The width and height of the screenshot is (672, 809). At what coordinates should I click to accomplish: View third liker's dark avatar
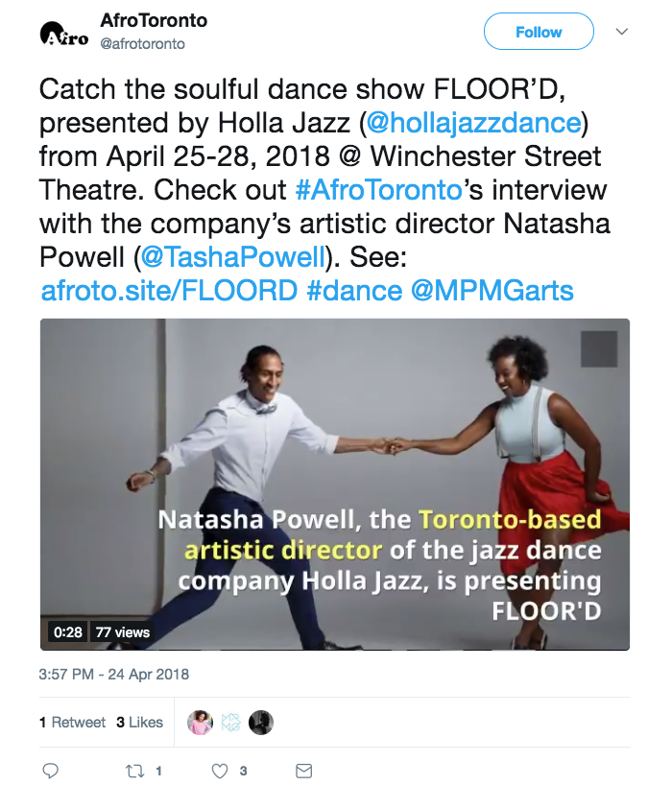point(260,723)
